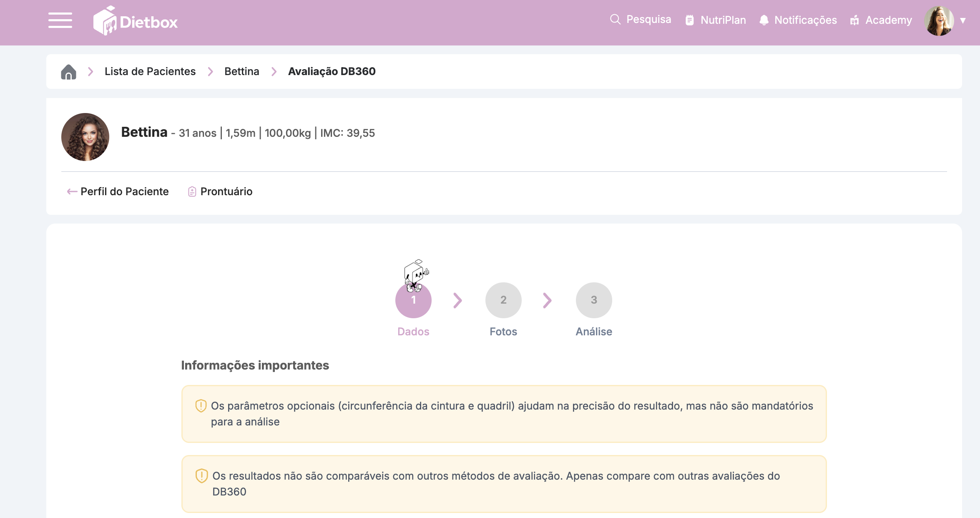Click the Prontuário clipboard icon
Viewport: 980px width, 518px height.
(192, 191)
